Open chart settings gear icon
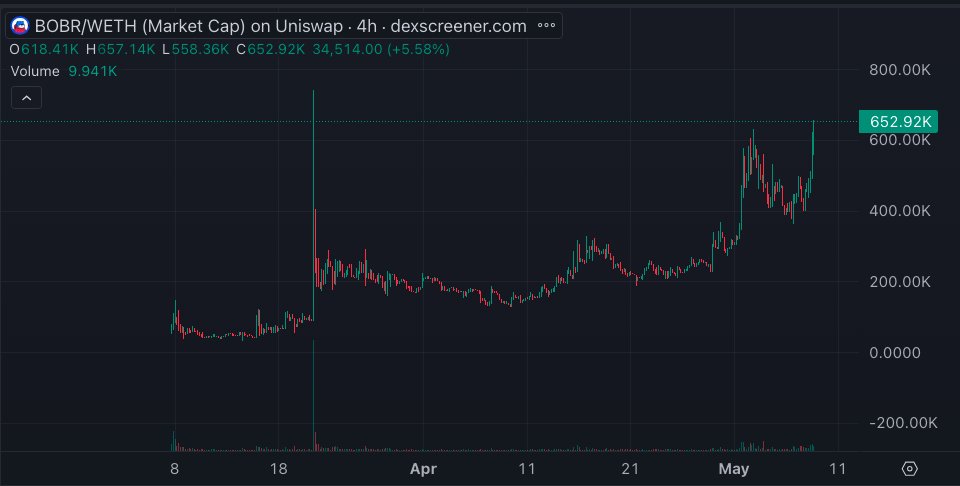 [910, 469]
